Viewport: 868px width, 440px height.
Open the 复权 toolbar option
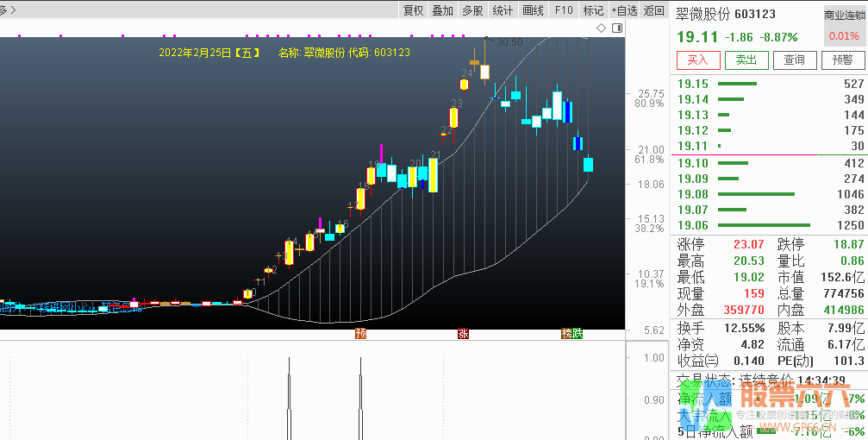point(413,10)
